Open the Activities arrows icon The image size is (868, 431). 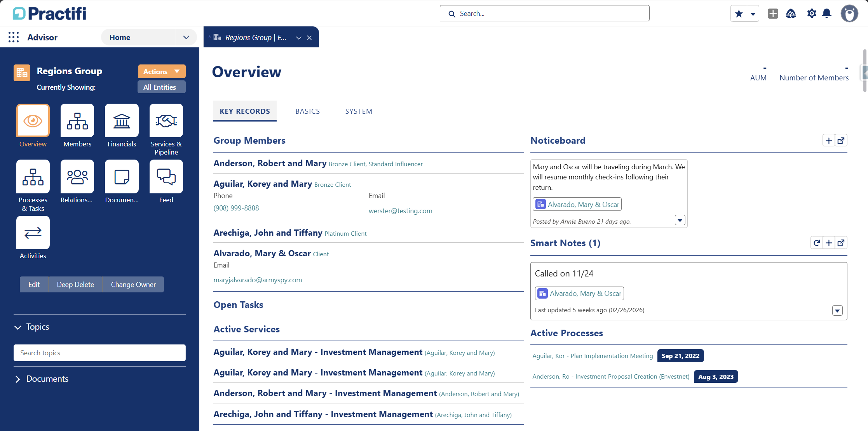click(x=33, y=233)
